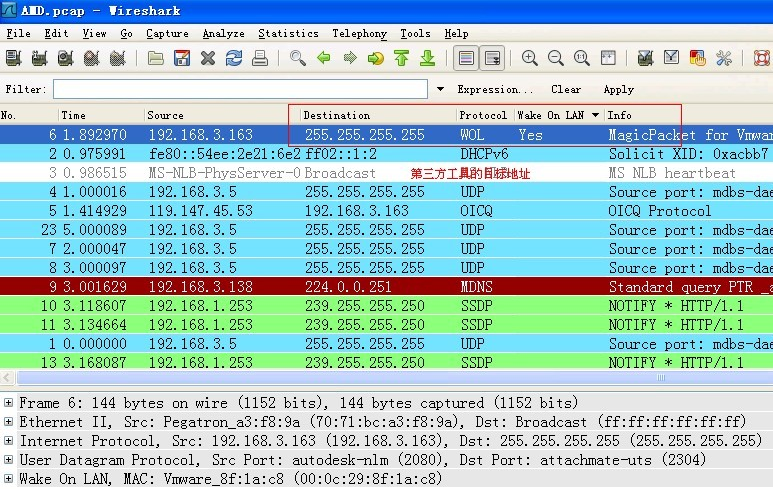This screenshot has width=774, height=489.
Task: Start a new live capture icon
Action: point(66,58)
